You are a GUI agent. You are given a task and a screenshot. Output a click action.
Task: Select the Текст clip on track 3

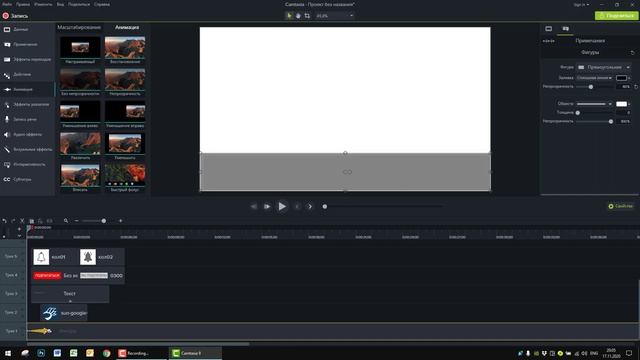[70, 293]
